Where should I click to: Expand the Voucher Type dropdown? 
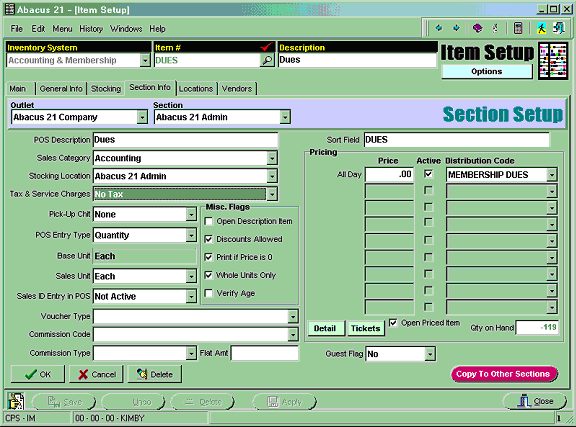click(x=293, y=316)
